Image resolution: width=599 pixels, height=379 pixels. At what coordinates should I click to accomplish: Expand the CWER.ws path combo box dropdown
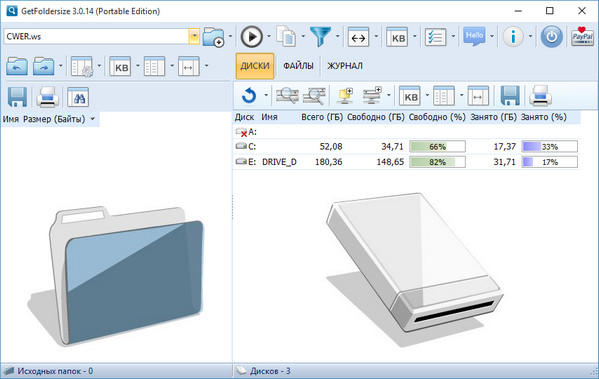tap(194, 36)
